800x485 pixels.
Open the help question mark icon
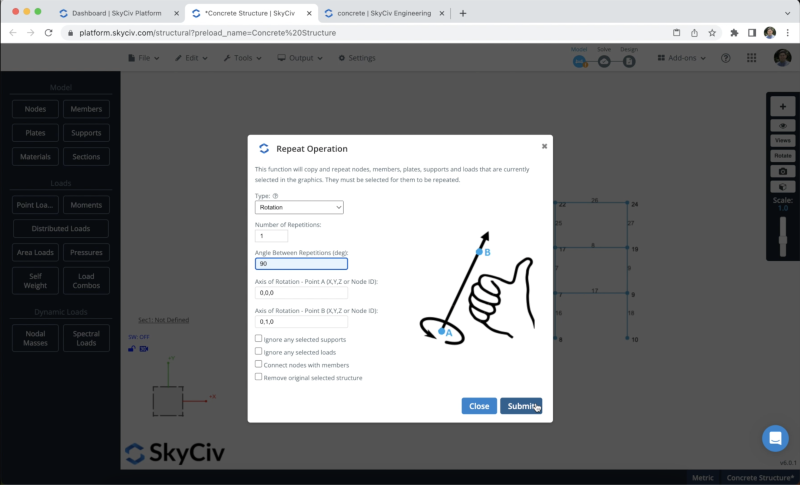tap(726, 58)
